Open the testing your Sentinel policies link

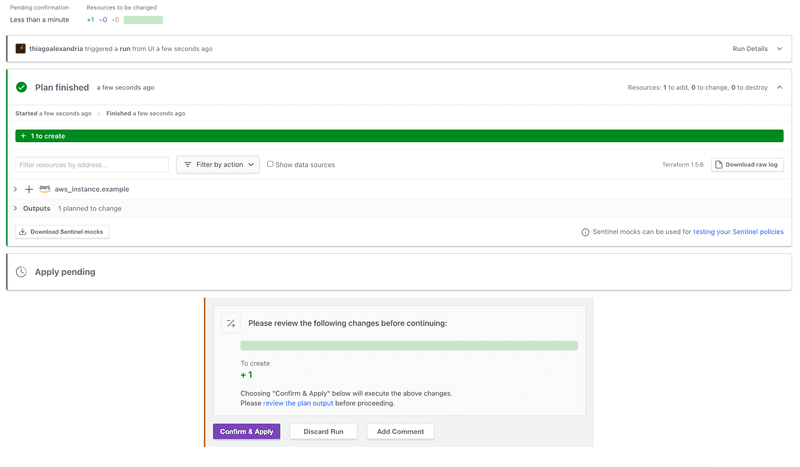tap(738, 232)
